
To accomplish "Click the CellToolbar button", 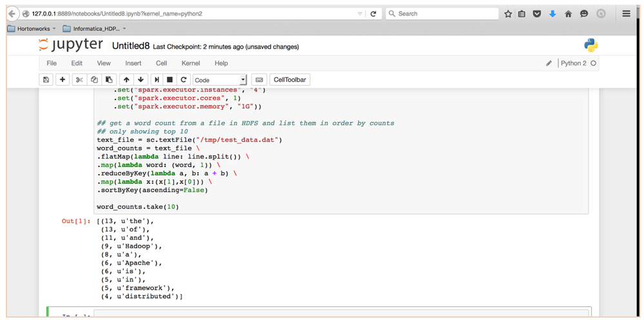I will click(289, 80).
